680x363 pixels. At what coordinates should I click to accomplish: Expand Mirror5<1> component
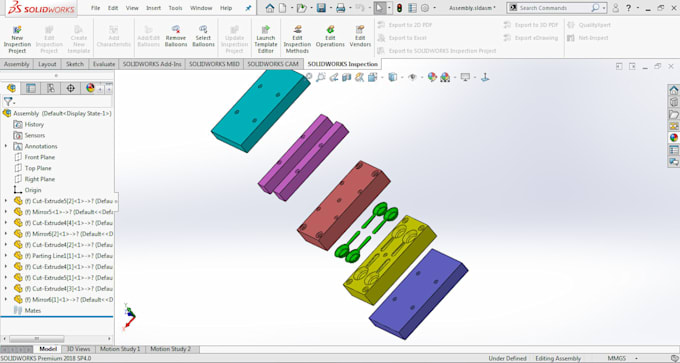click(x=6, y=212)
